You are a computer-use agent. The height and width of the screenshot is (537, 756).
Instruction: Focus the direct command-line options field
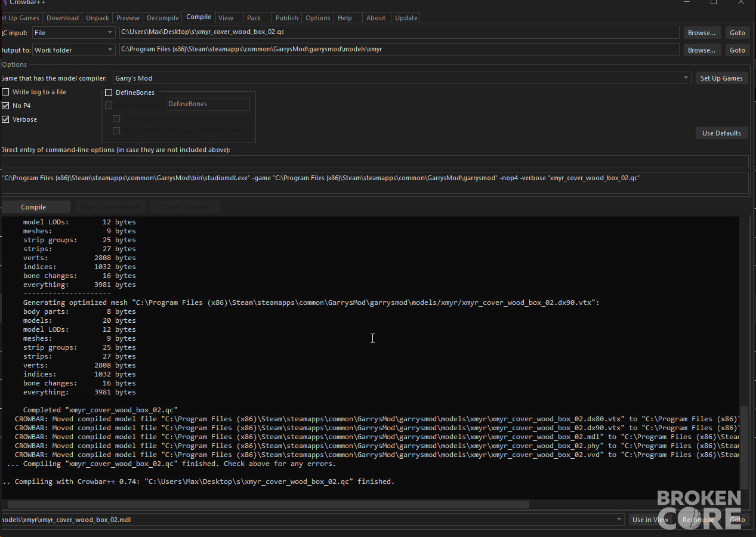click(374, 162)
